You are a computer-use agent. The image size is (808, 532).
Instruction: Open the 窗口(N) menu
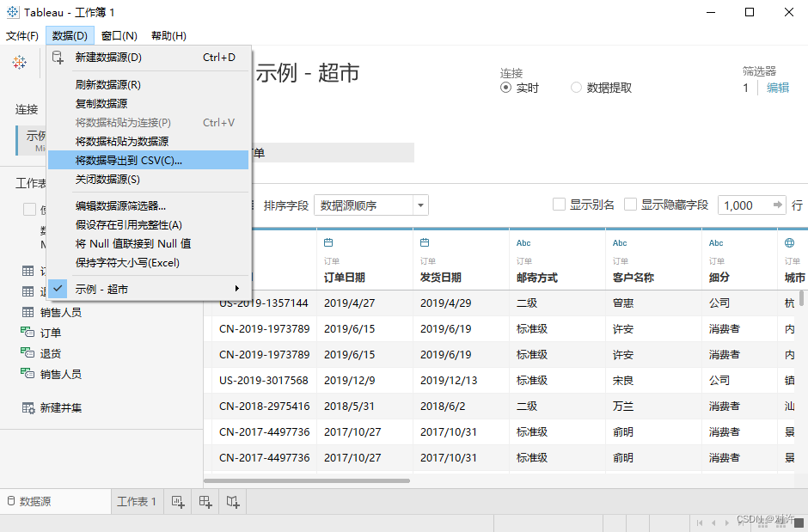click(119, 35)
